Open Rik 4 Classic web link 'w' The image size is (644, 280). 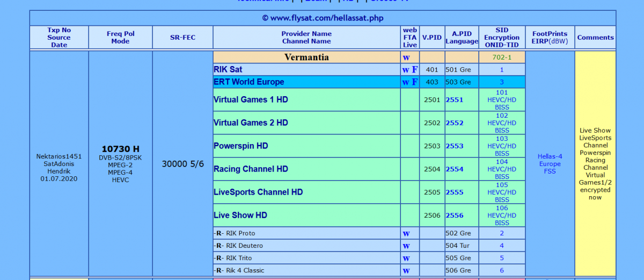(406, 271)
